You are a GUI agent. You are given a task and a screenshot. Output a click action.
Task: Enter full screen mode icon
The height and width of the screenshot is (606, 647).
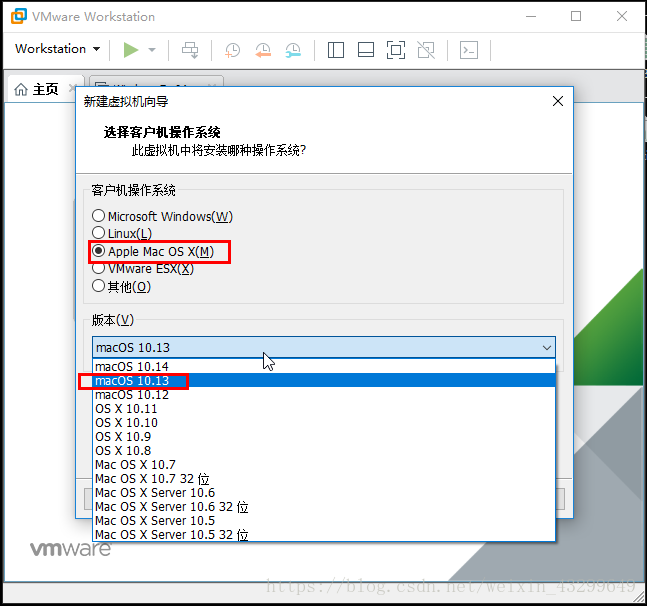coord(396,50)
